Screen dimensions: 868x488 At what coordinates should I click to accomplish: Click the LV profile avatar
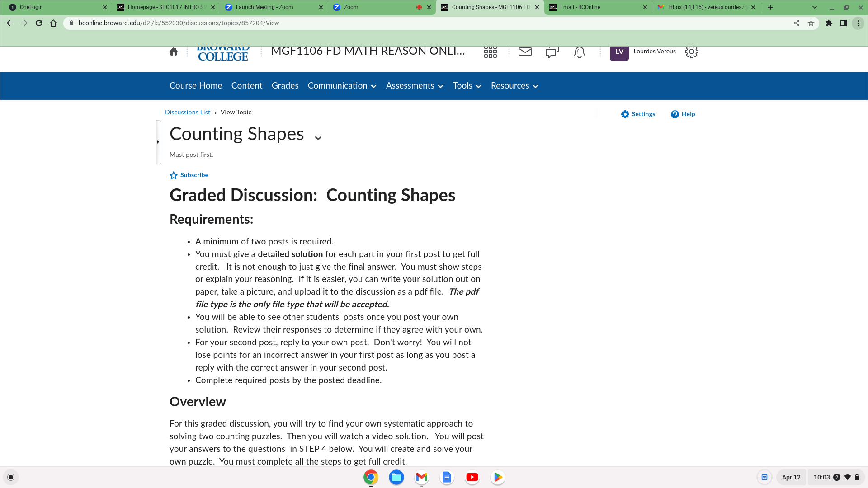coord(619,52)
